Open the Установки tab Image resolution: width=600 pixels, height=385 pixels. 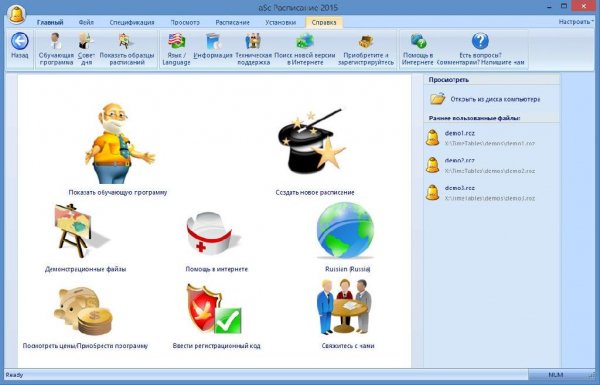[x=280, y=22]
